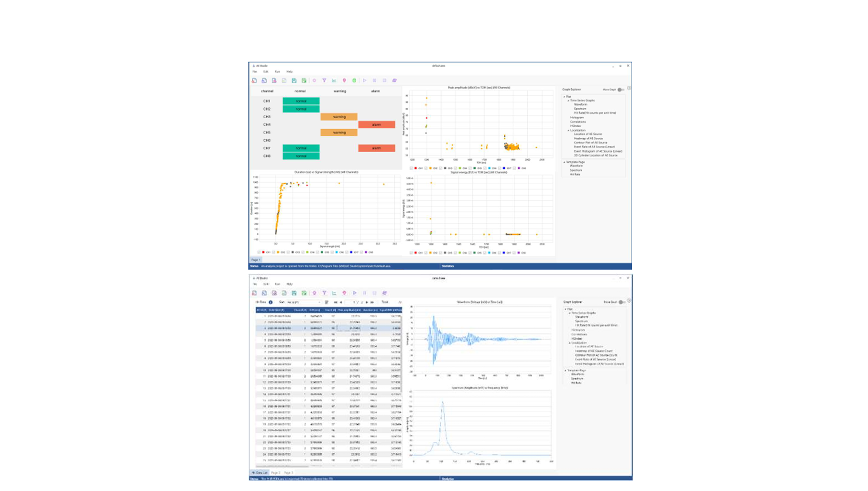Click the play button in lower window toolbar
The width and height of the screenshot is (868, 491).
click(x=355, y=293)
